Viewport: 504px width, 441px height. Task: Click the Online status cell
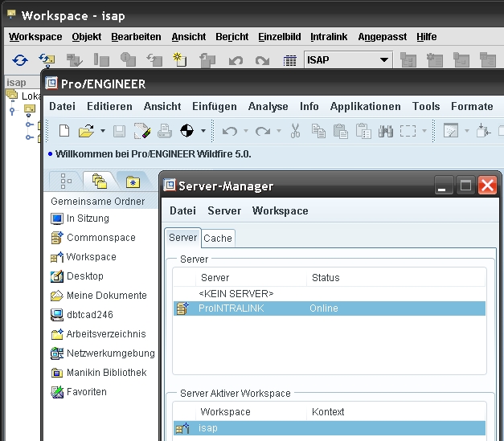pos(324,308)
